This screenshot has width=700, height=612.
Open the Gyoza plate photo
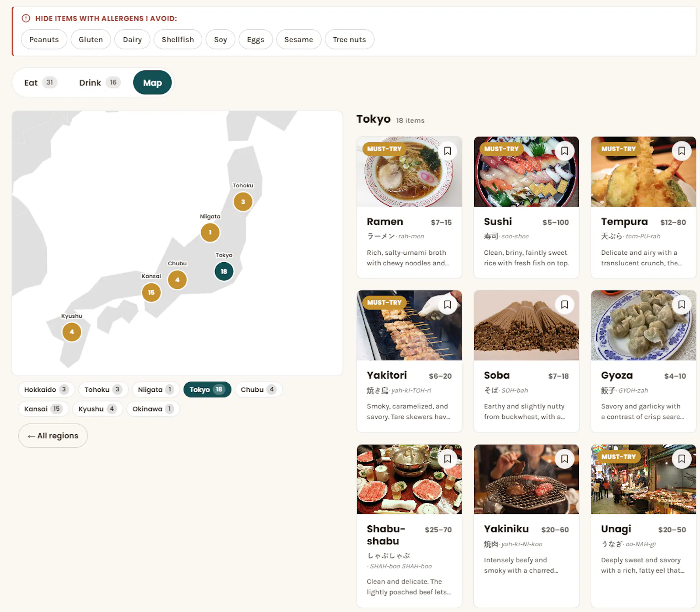pos(644,325)
